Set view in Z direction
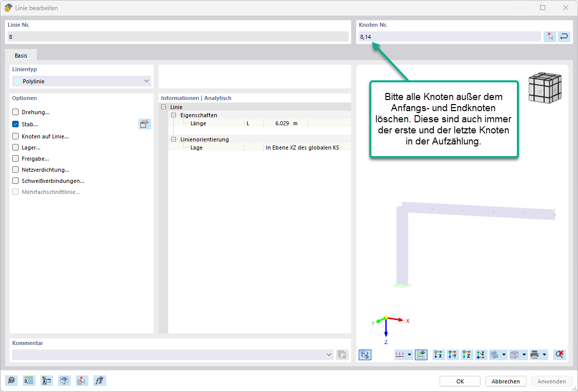The height and width of the screenshot is (392, 578). coord(467,355)
